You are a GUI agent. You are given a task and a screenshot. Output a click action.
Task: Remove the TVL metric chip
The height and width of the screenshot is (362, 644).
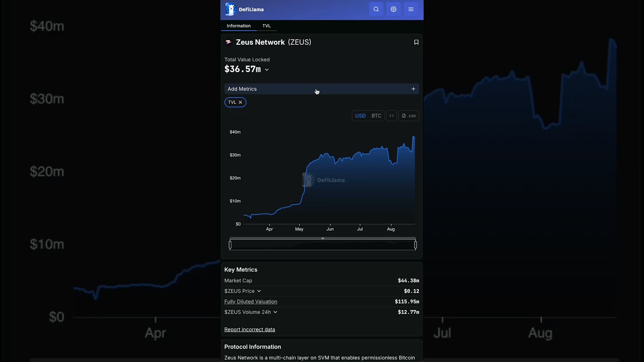(240, 102)
